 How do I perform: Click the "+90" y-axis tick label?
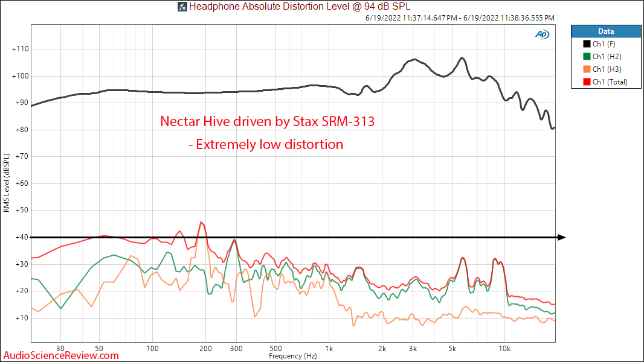[x=22, y=103]
